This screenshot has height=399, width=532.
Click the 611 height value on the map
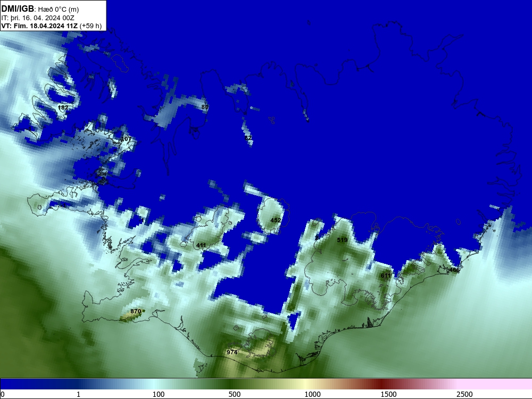[386, 276]
